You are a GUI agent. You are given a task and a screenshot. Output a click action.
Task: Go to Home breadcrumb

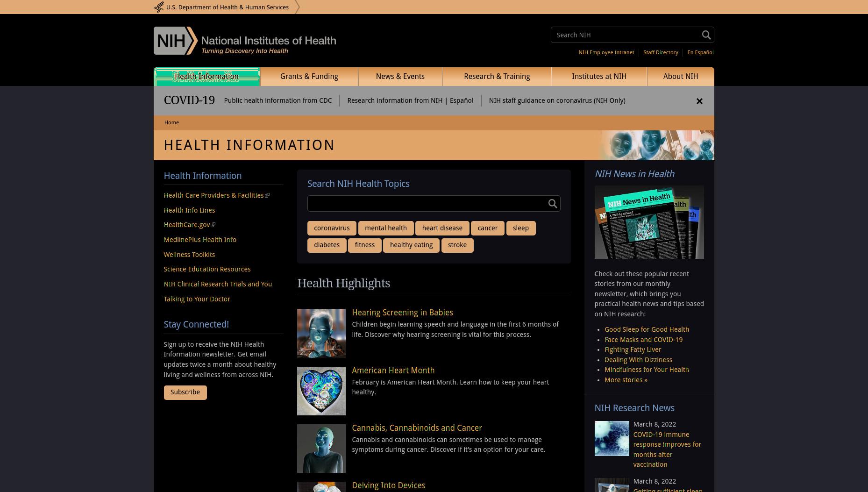(171, 122)
